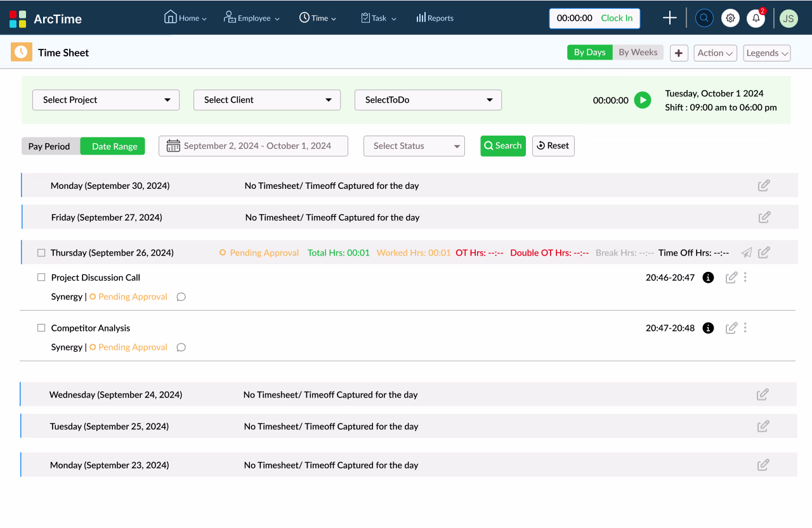Click Worked Hrs: 00:01 text
Image resolution: width=812 pixels, height=528 pixels.
414,253
